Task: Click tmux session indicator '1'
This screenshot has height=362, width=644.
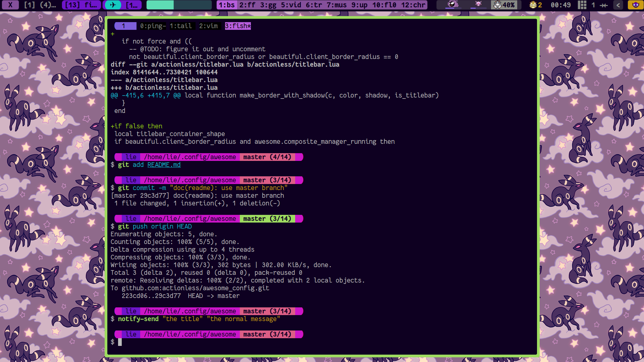Action: [125, 26]
